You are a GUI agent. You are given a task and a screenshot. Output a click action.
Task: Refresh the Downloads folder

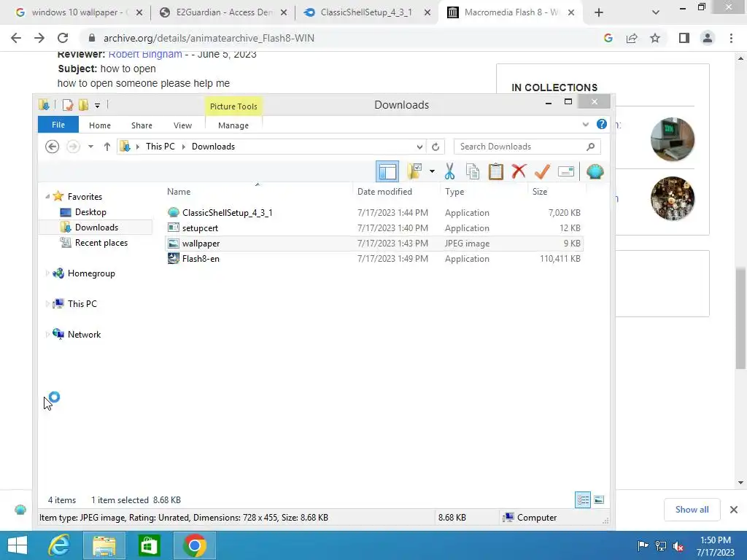436,147
